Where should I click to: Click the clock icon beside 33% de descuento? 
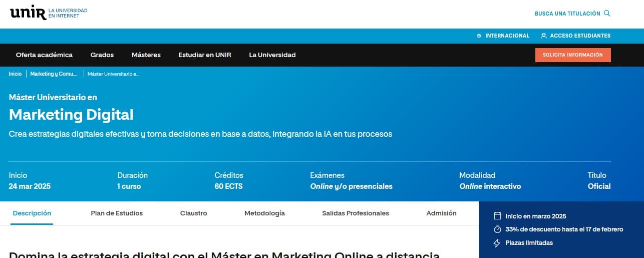[x=497, y=229]
